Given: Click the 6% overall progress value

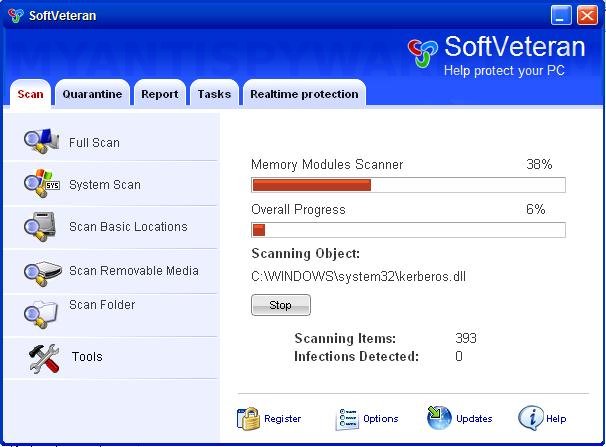Looking at the screenshot, I should pyautogui.click(x=536, y=209).
